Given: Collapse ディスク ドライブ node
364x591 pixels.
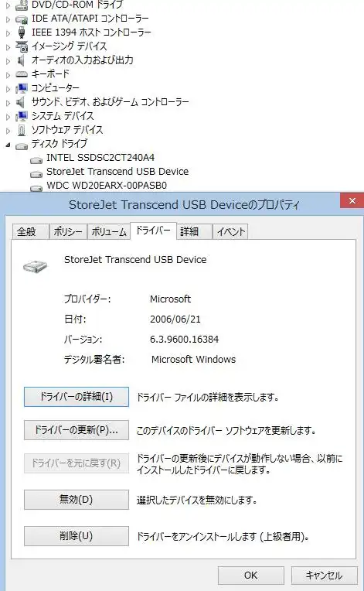Looking at the screenshot, I should (x=8, y=145).
